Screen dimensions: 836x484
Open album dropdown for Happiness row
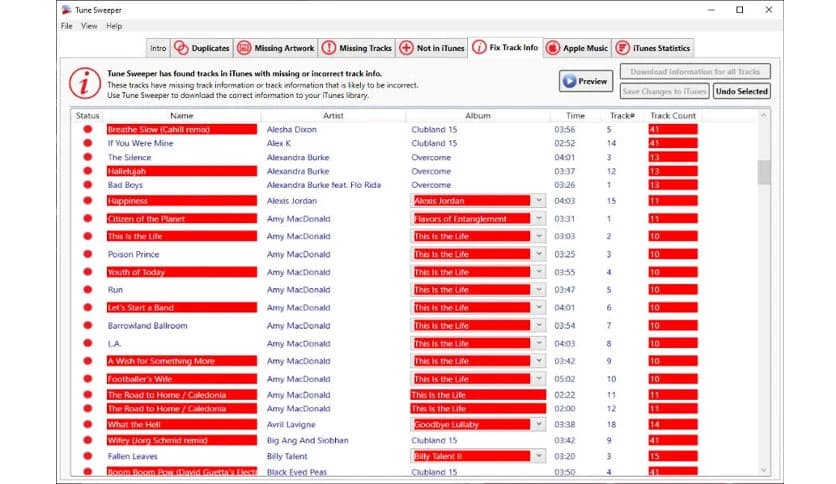539,200
